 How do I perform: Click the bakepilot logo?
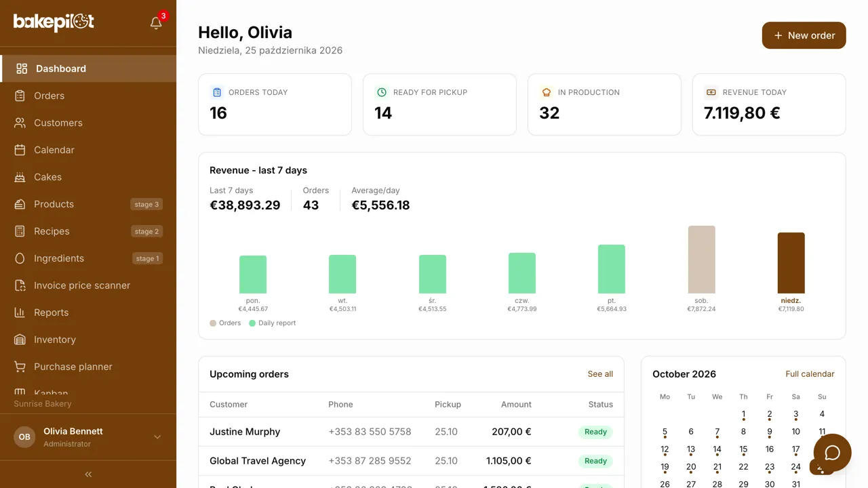pyautogui.click(x=54, y=22)
